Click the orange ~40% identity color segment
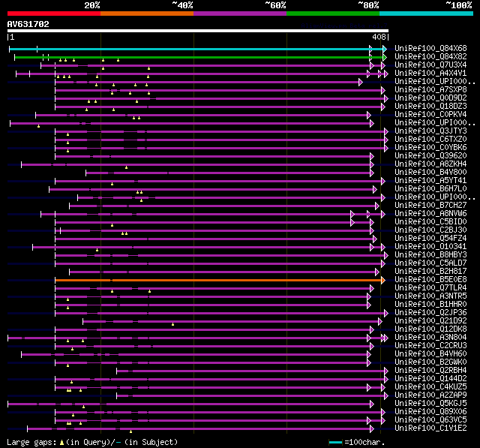 coord(147,14)
